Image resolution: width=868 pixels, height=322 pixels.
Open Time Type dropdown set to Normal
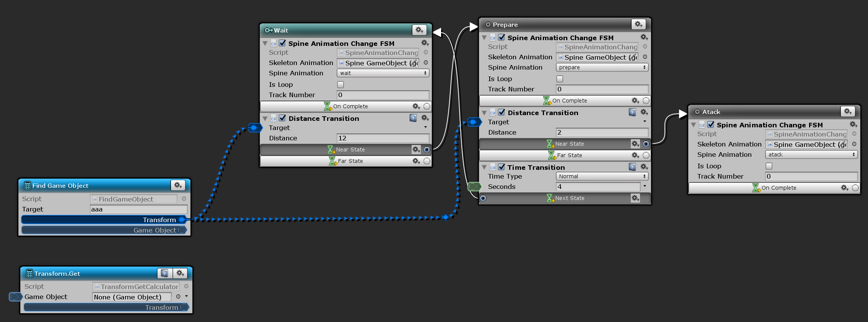point(602,176)
